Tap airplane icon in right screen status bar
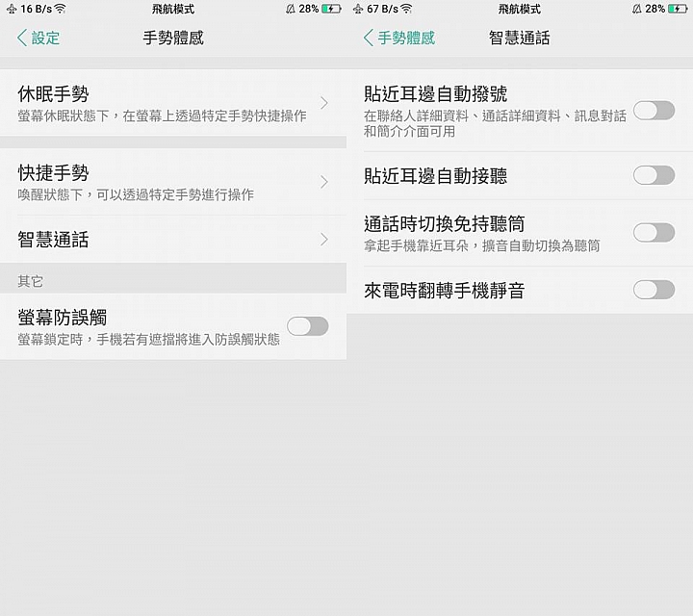693x616 pixels. 358,9
